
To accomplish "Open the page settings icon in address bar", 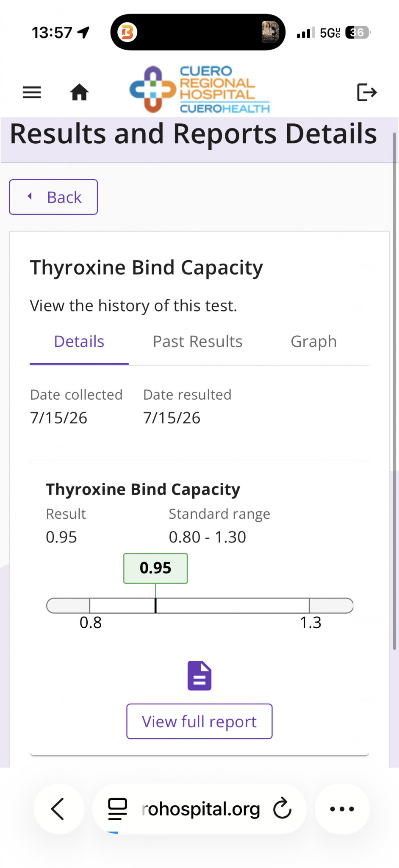I will point(117,809).
